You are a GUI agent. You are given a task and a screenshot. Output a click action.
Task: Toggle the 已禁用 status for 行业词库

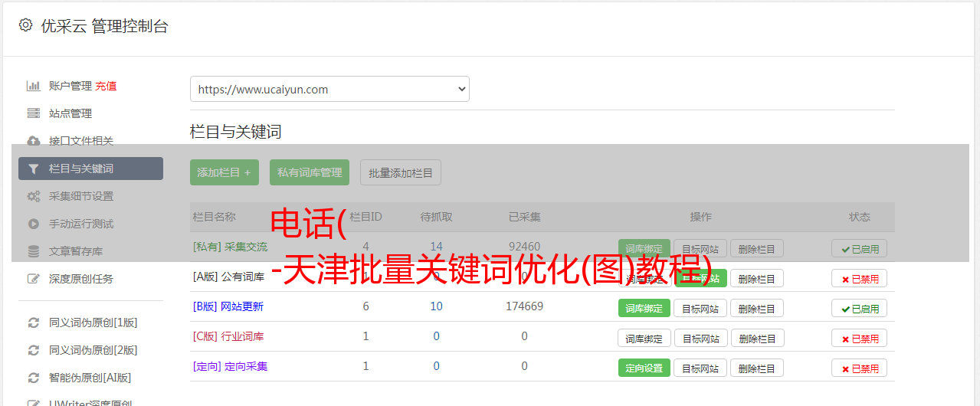(860, 338)
